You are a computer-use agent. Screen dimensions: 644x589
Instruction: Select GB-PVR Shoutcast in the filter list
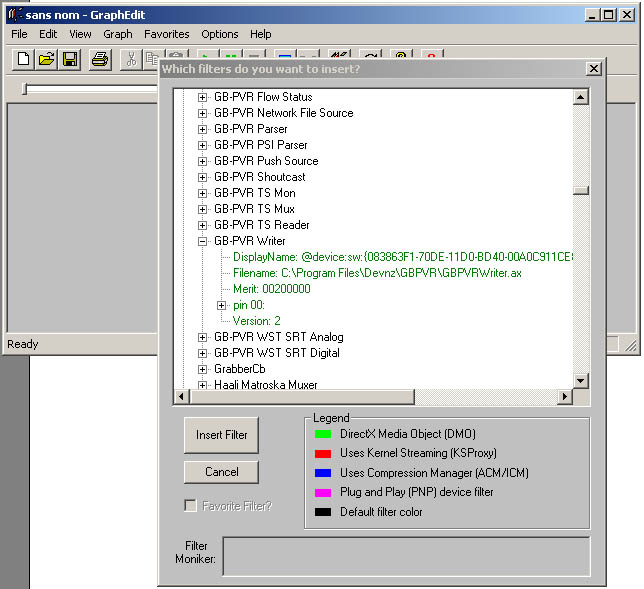(x=261, y=177)
